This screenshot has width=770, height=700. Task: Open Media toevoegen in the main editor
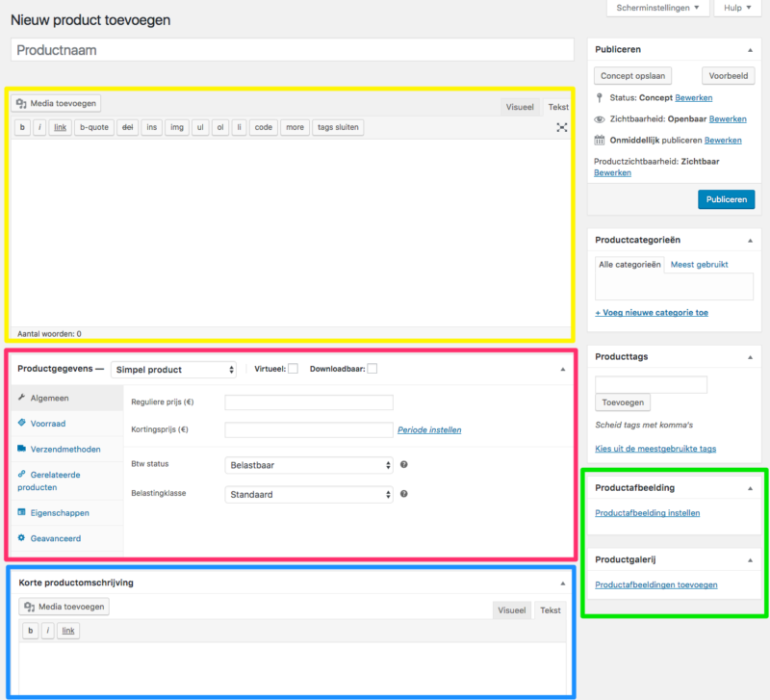point(55,102)
